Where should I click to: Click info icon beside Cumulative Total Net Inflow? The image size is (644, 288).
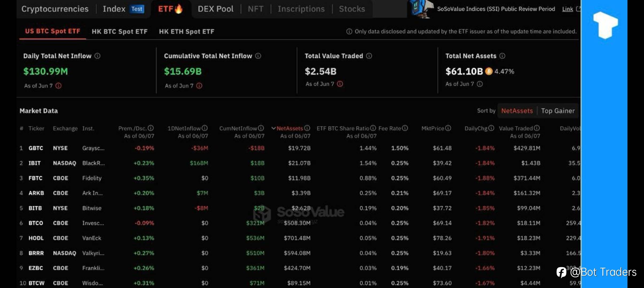(258, 56)
